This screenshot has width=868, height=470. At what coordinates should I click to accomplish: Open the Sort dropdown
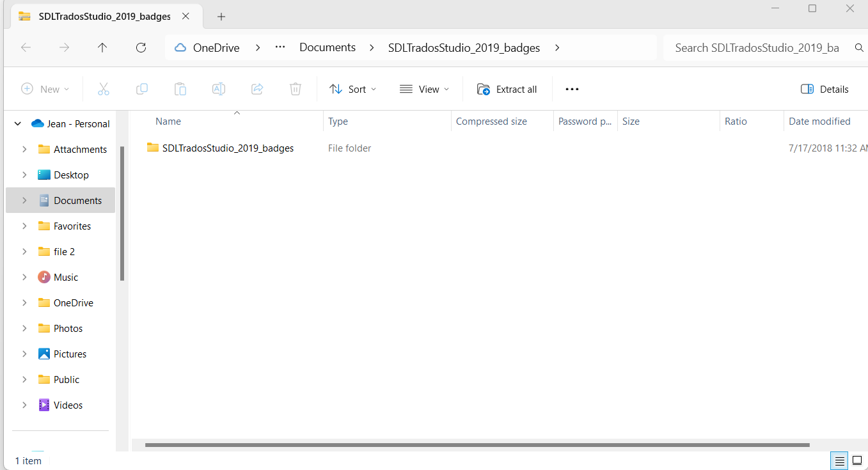[x=352, y=90]
